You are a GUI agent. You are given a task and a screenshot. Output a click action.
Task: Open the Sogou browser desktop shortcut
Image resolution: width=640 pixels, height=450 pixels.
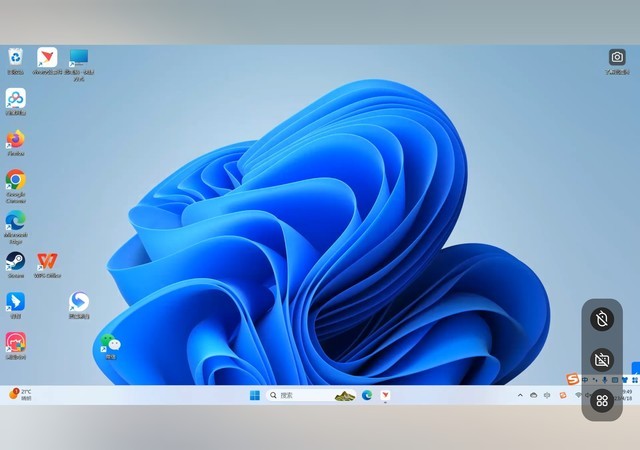[79, 305]
